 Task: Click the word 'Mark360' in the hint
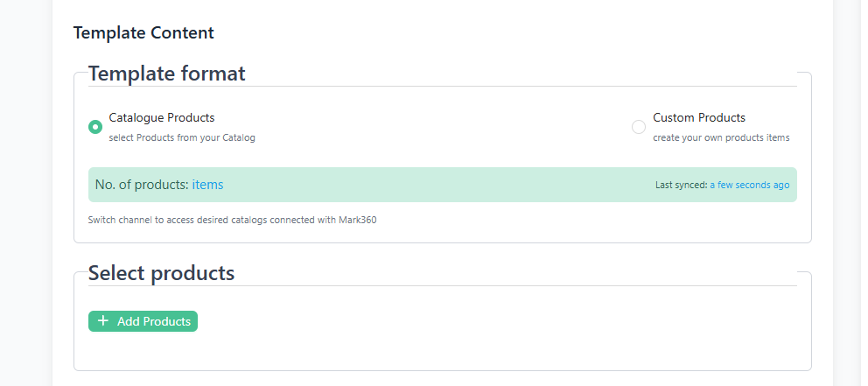click(358, 220)
